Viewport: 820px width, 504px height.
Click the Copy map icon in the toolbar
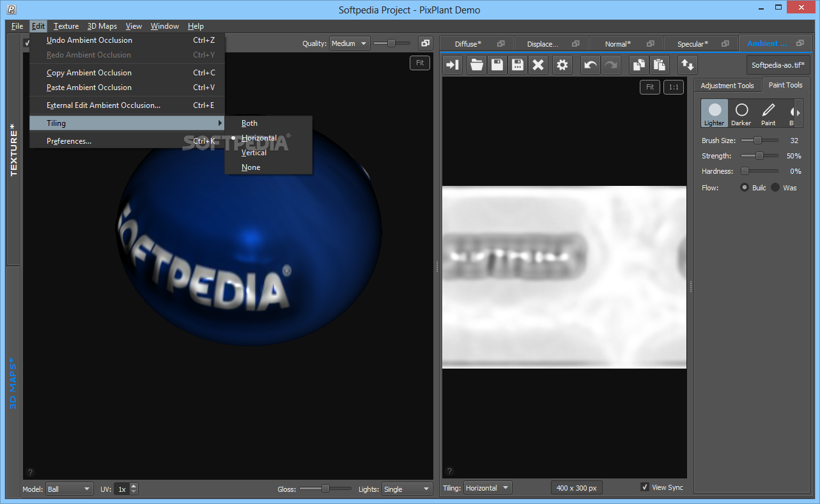639,65
